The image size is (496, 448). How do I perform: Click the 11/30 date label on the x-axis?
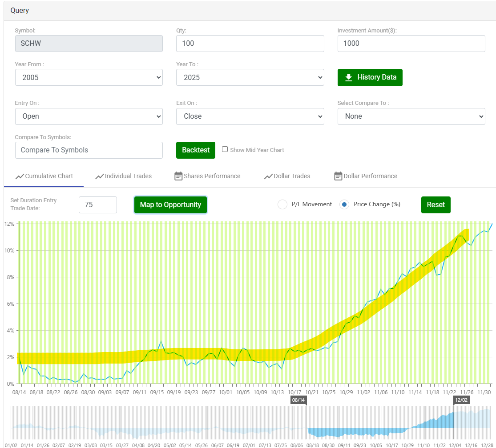(484, 392)
